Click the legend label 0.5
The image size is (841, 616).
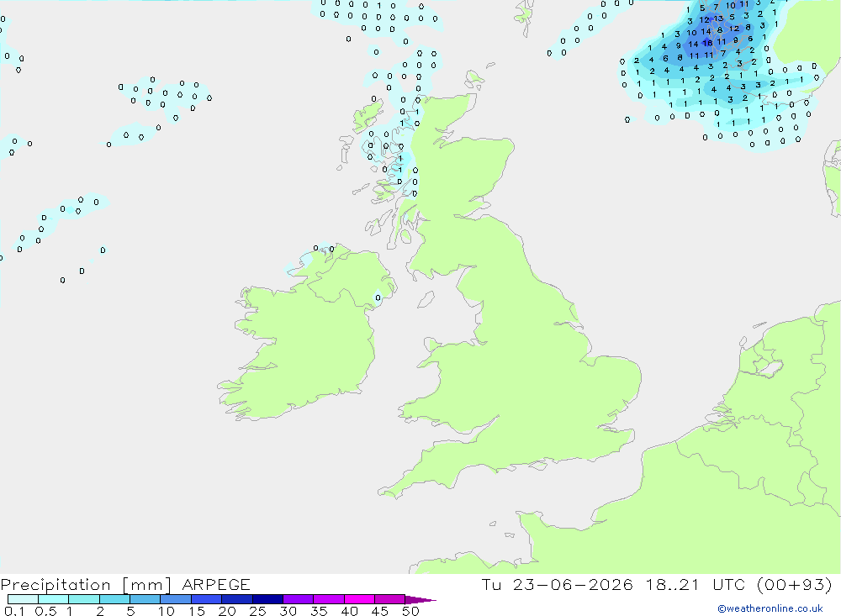click(45, 611)
